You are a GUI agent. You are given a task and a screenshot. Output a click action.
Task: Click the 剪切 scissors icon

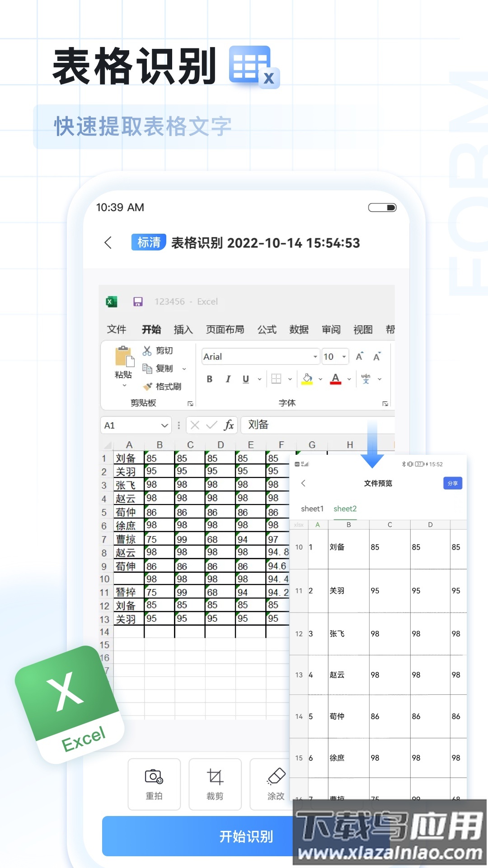point(147,351)
